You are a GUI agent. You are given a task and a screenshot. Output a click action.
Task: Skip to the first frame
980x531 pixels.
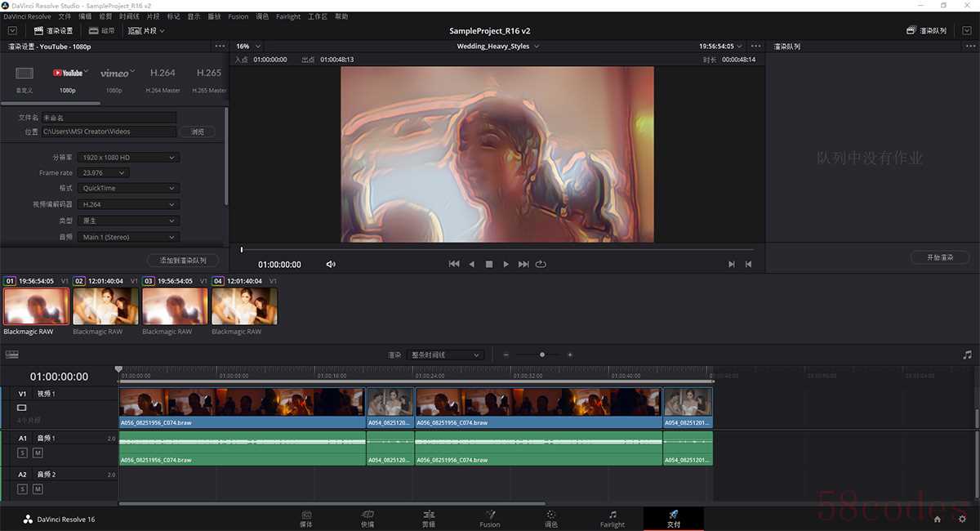click(454, 264)
